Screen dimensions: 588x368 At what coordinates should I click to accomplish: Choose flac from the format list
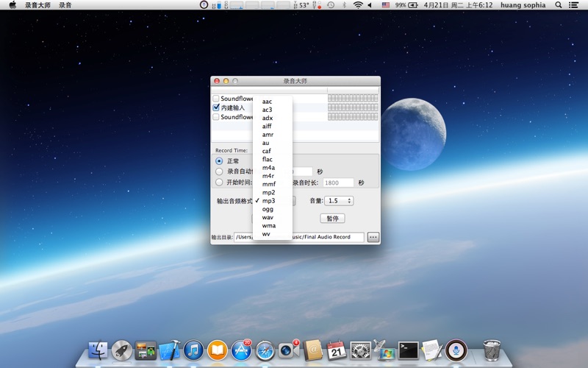coord(268,159)
